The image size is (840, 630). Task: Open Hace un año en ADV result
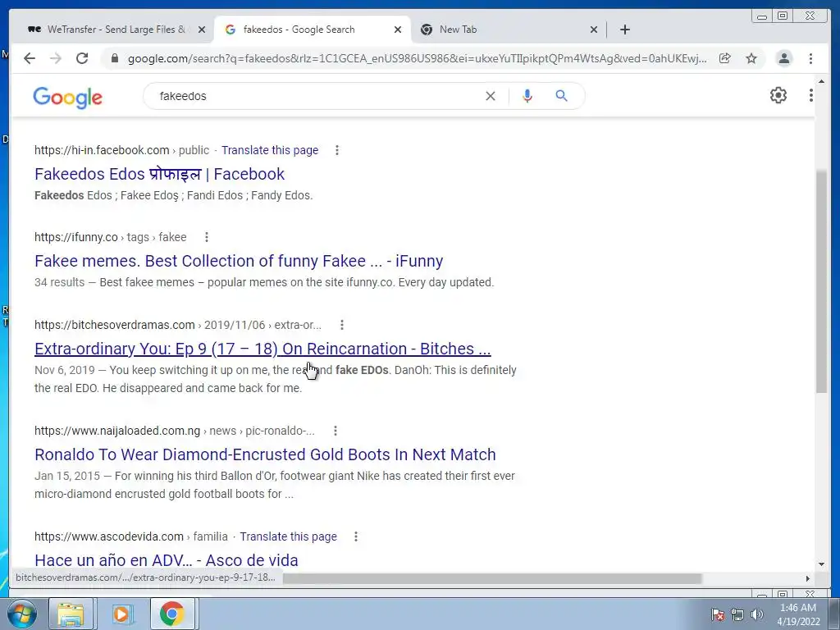(166, 560)
